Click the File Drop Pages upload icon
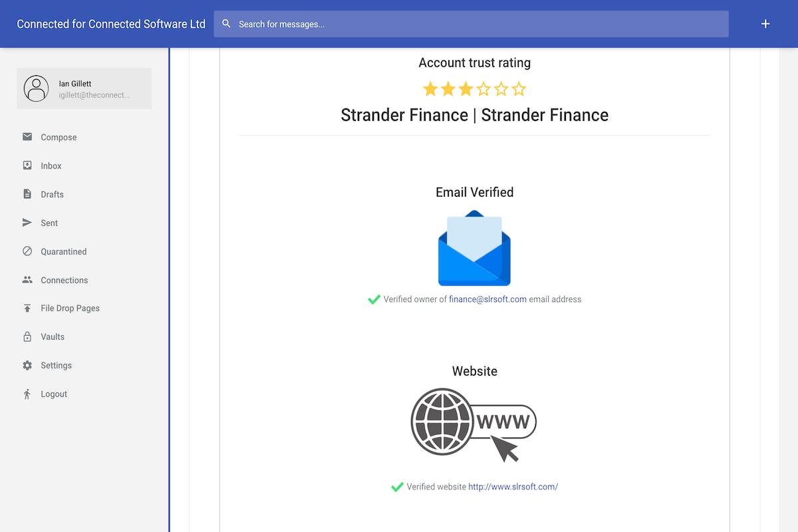This screenshot has width=798, height=532. pyautogui.click(x=27, y=309)
